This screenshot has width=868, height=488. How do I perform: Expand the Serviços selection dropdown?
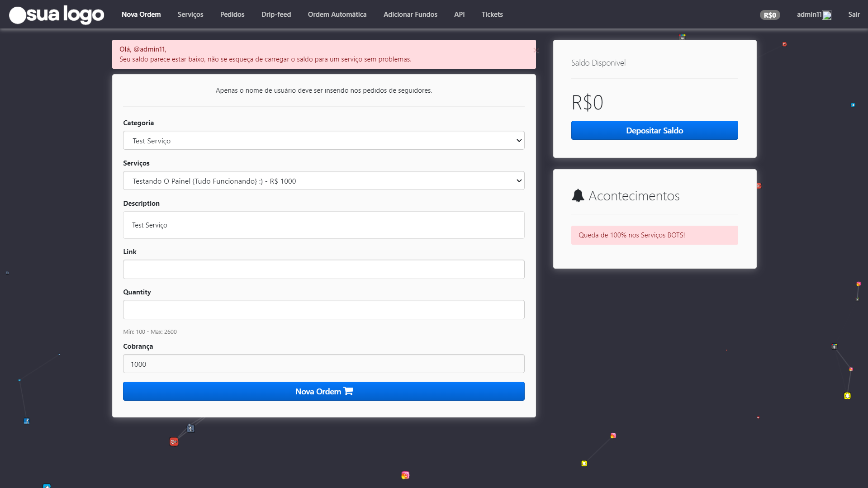point(323,181)
